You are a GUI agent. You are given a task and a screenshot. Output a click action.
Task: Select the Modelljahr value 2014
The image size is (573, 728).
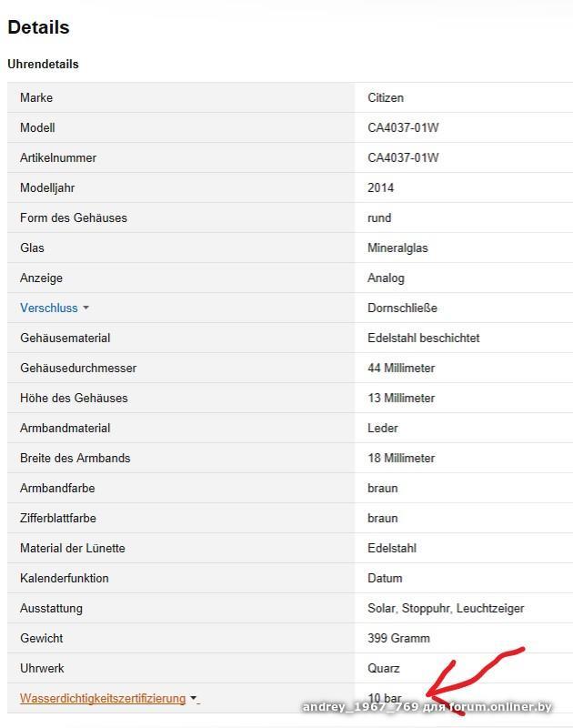[381, 188]
